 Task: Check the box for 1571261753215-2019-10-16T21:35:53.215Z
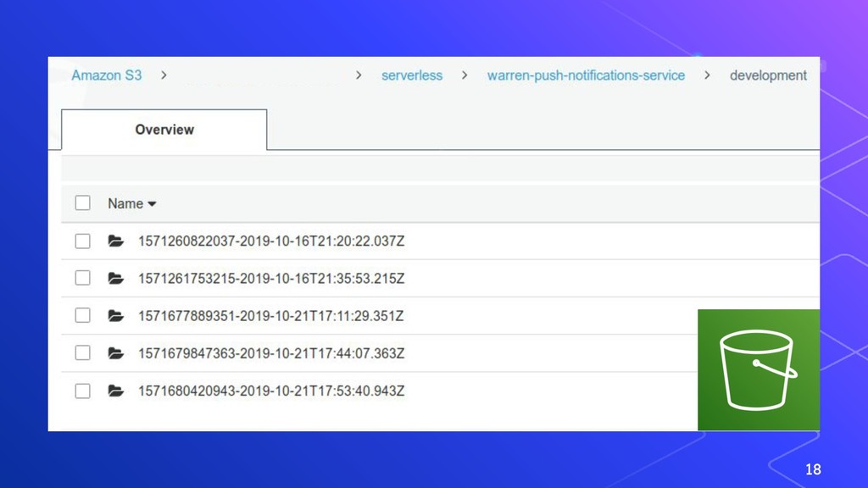[82, 278]
